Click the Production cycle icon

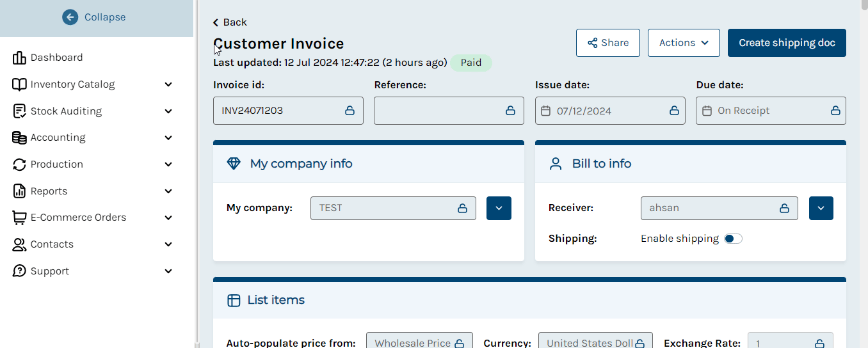[19, 164]
